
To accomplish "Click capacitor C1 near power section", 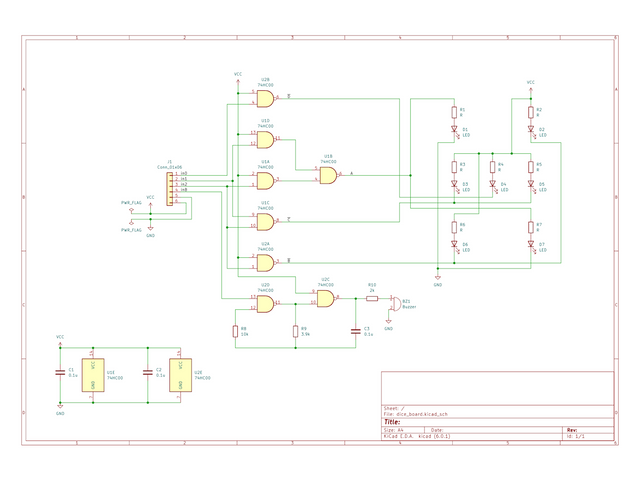I will (60, 372).
